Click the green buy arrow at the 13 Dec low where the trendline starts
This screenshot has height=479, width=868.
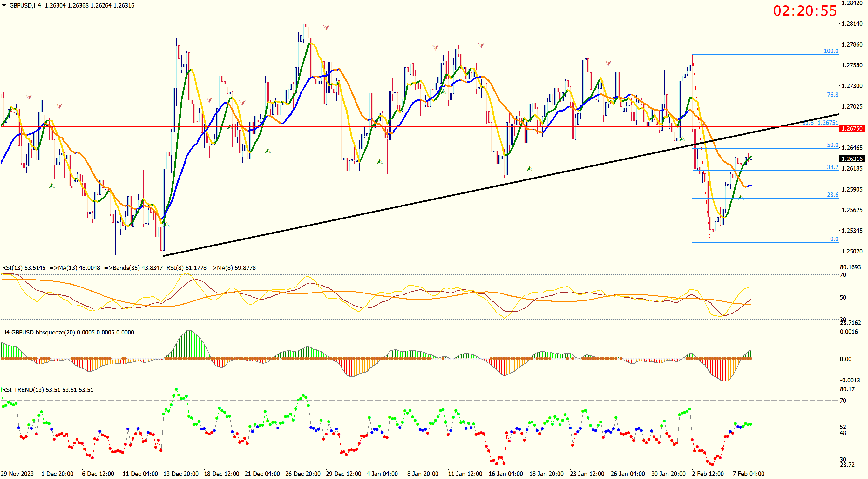click(166, 224)
